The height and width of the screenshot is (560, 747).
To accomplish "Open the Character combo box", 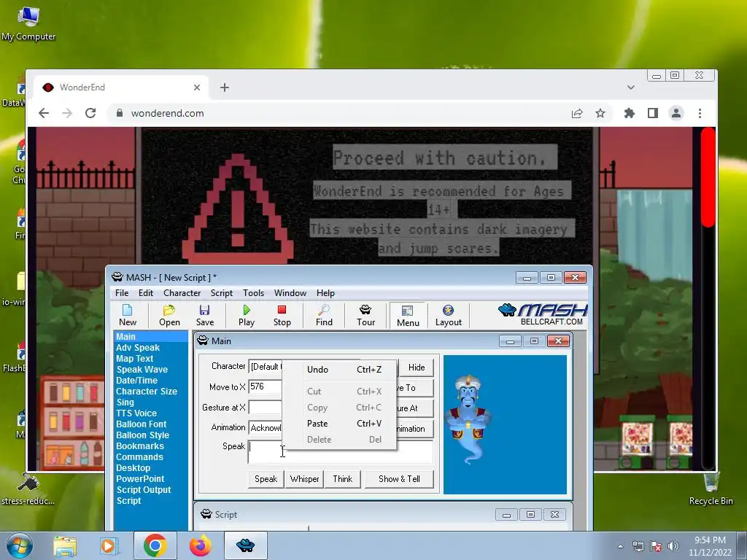I will pyautogui.click(x=266, y=367).
